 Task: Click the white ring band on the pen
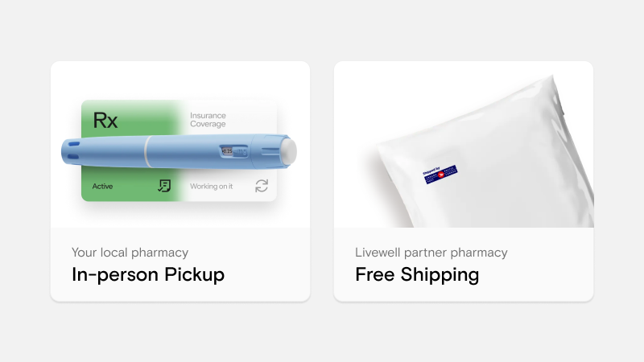click(x=147, y=150)
